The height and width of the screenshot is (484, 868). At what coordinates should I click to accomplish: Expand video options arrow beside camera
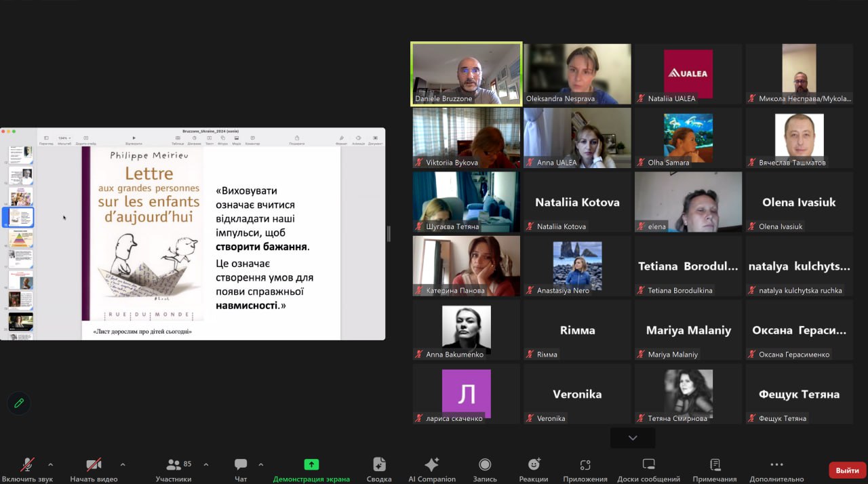point(123,464)
